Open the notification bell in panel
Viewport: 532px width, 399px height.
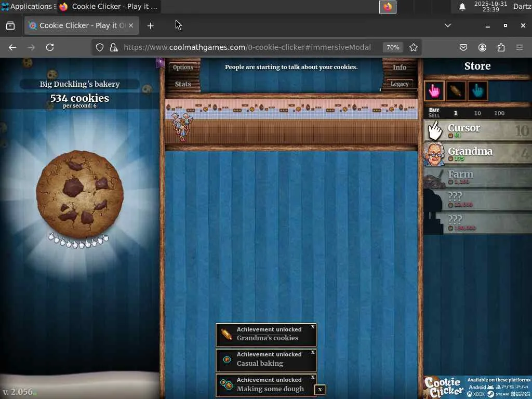(x=462, y=7)
